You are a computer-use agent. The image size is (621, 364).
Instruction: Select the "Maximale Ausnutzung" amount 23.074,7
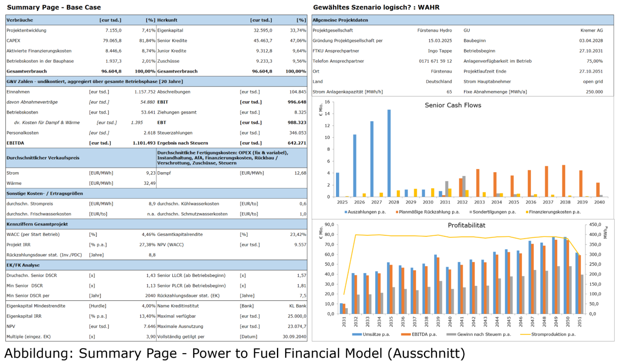coord(297,326)
